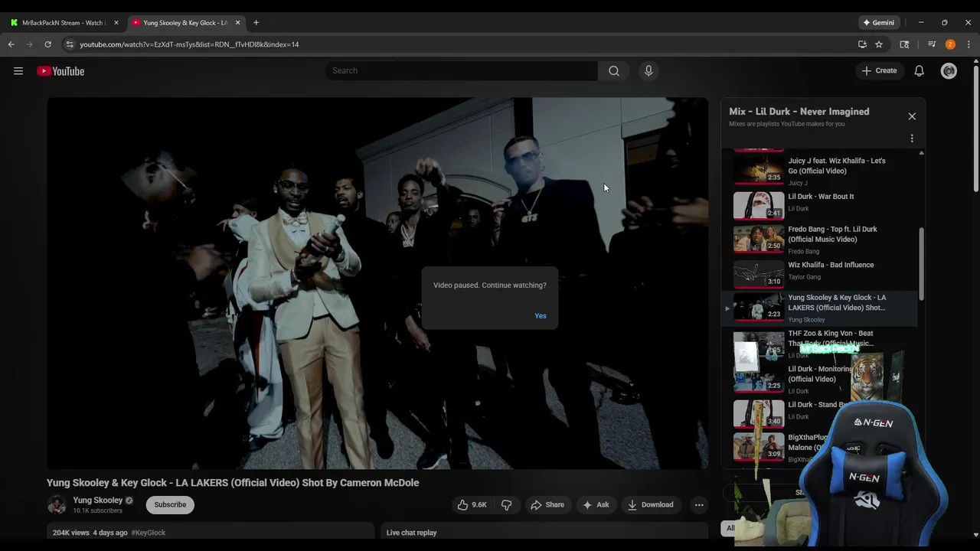The image size is (980, 551).
Task: Open the account avatar menu
Action: pos(949,71)
